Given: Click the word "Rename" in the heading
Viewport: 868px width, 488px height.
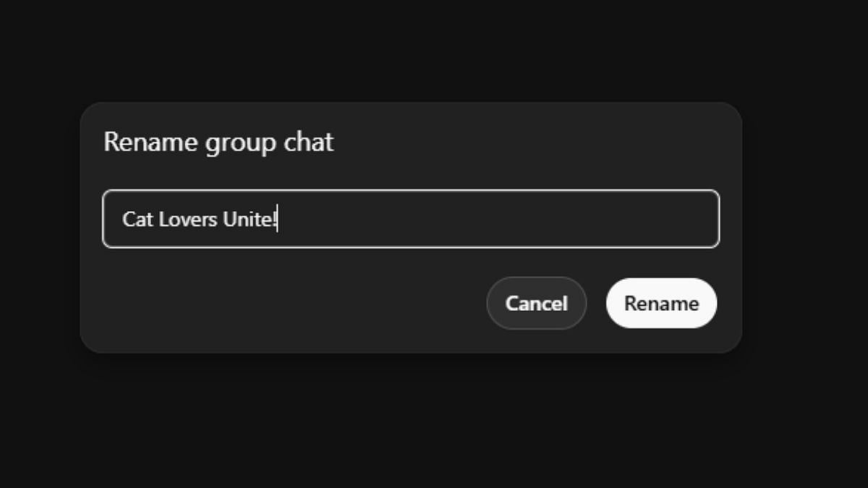Looking at the screenshot, I should tap(150, 142).
